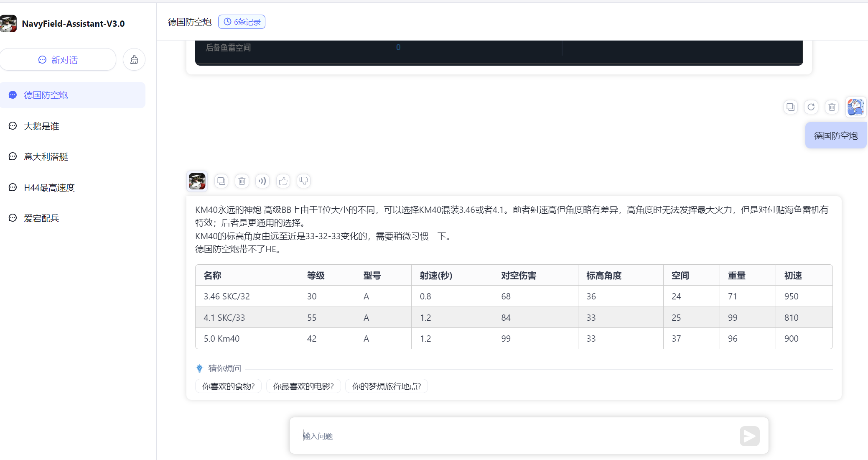Image resolution: width=868 pixels, height=460 pixels.
Task: Start a 新对话 new conversation
Action: [58, 60]
